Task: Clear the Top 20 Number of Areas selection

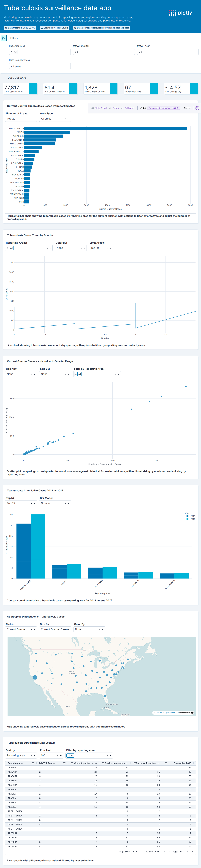Action: coord(31,119)
